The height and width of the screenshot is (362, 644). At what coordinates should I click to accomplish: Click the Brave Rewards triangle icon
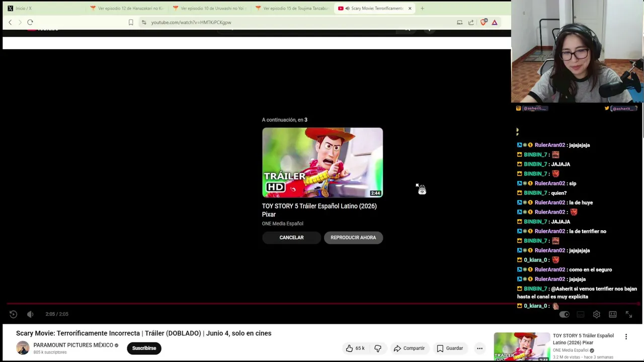495,22
